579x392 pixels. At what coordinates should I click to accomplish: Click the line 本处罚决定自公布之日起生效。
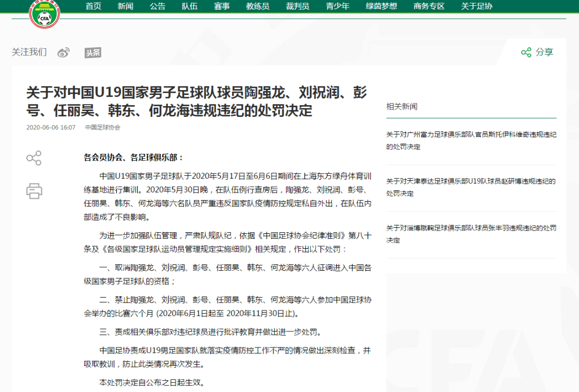[152, 382]
